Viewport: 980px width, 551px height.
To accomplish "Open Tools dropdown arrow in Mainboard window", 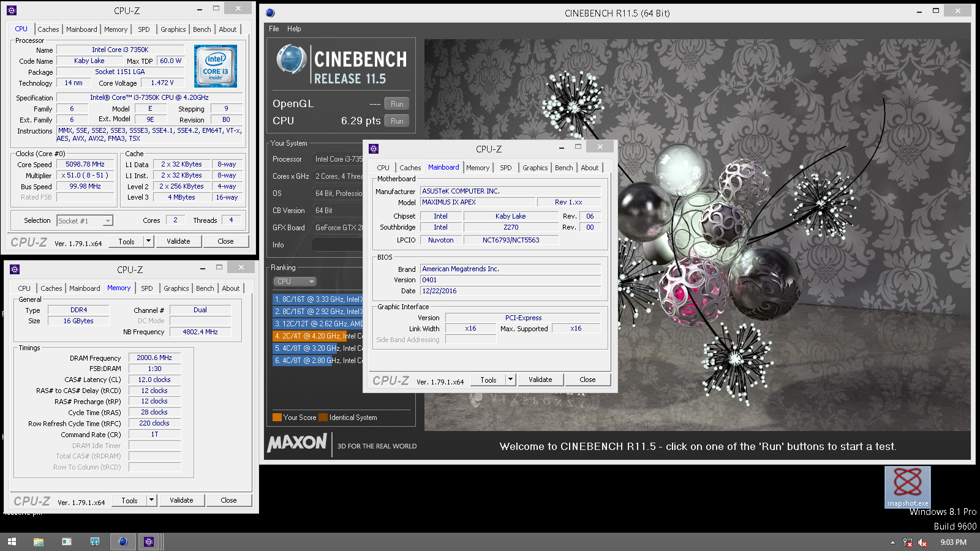I will coord(510,380).
